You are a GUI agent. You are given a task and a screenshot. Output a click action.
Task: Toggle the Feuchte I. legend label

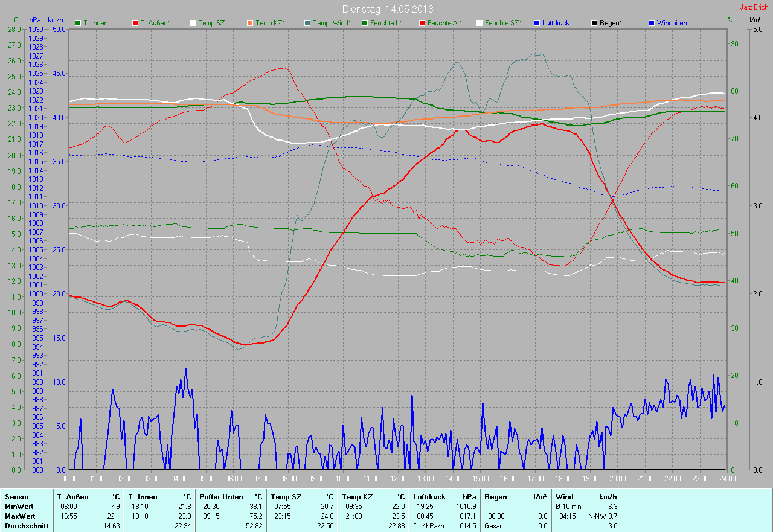pos(385,23)
